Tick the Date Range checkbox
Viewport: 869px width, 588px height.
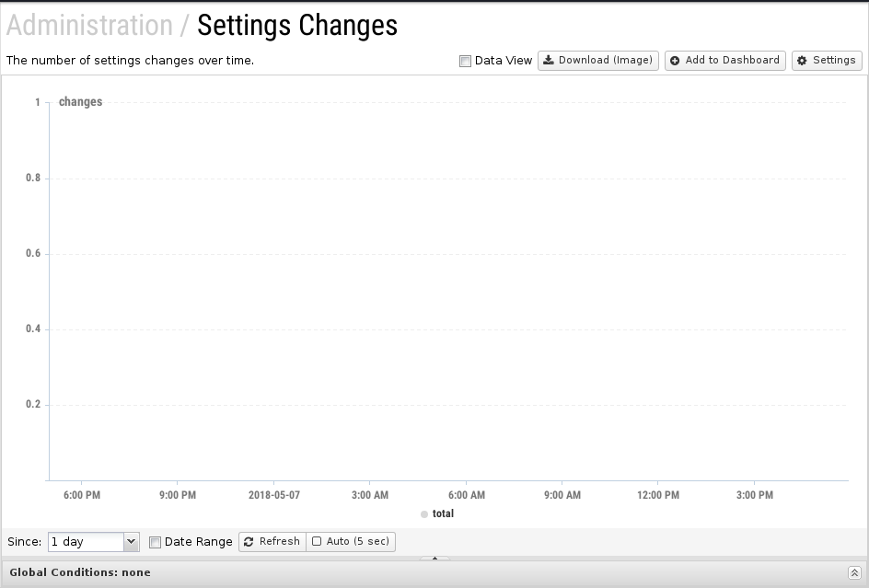coord(156,543)
